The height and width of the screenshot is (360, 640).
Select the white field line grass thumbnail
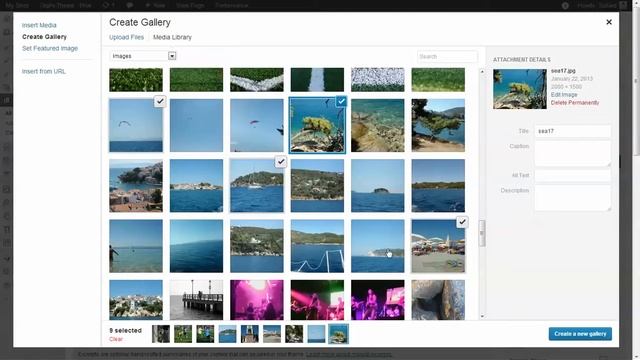click(317, 80)
